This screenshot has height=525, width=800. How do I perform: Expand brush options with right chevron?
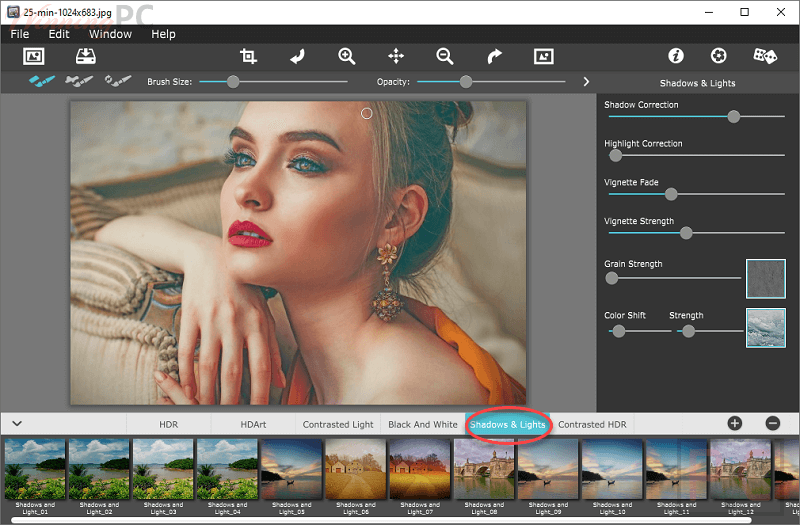click(586, 82)
